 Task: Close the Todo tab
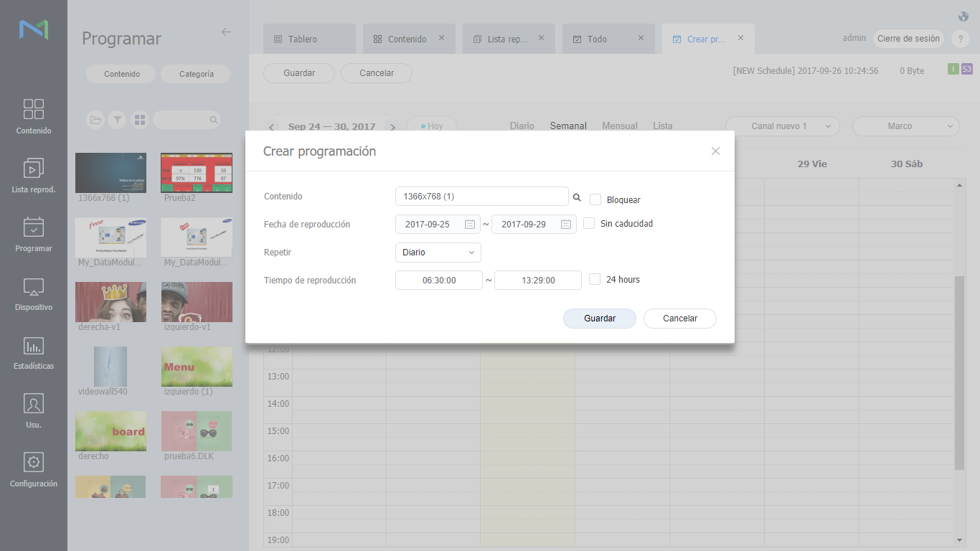pos(641,38)
